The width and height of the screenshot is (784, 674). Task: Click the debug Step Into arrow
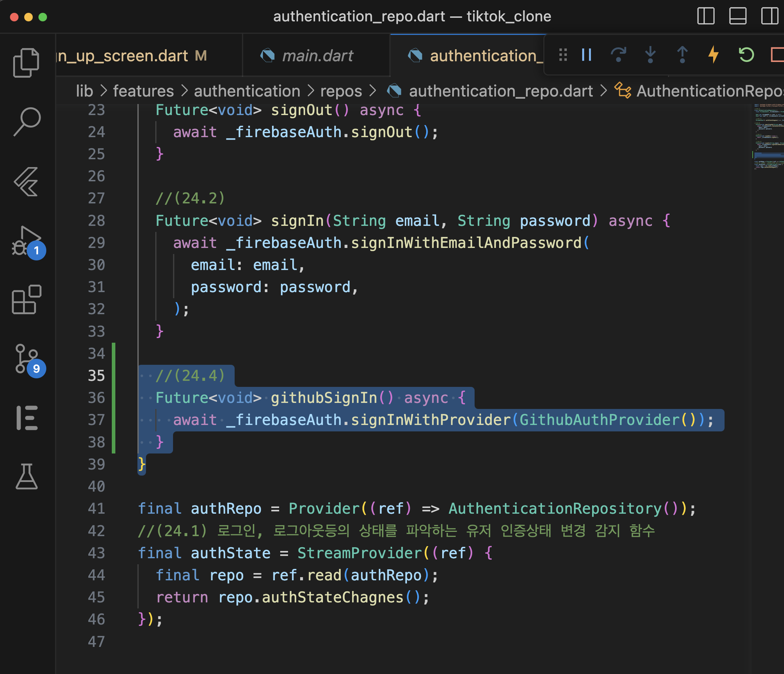pyautogui.click(x=650, y=55)
